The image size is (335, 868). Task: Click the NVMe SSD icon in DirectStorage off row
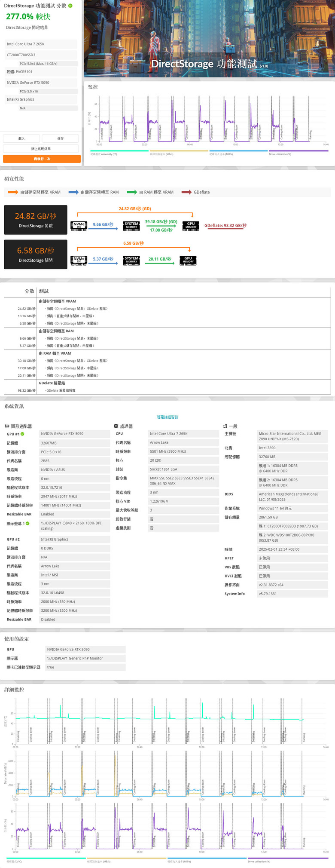(79, 260)
